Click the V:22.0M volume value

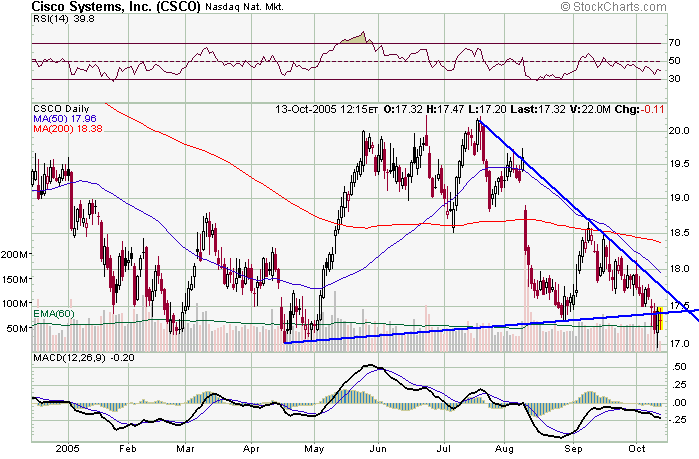pyautogui.click(x=590, y=109)
